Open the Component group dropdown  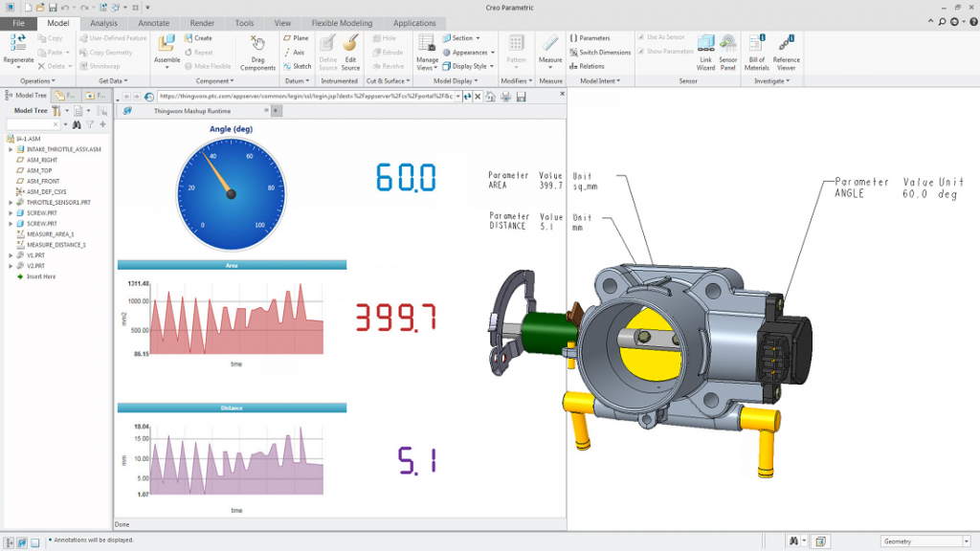pyautogui.click(x=214, y=81)
